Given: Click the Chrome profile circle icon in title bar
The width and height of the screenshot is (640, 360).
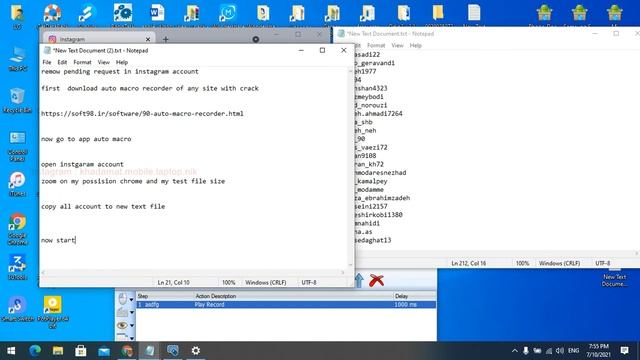Looking at the screenshot, I should 256,39.
